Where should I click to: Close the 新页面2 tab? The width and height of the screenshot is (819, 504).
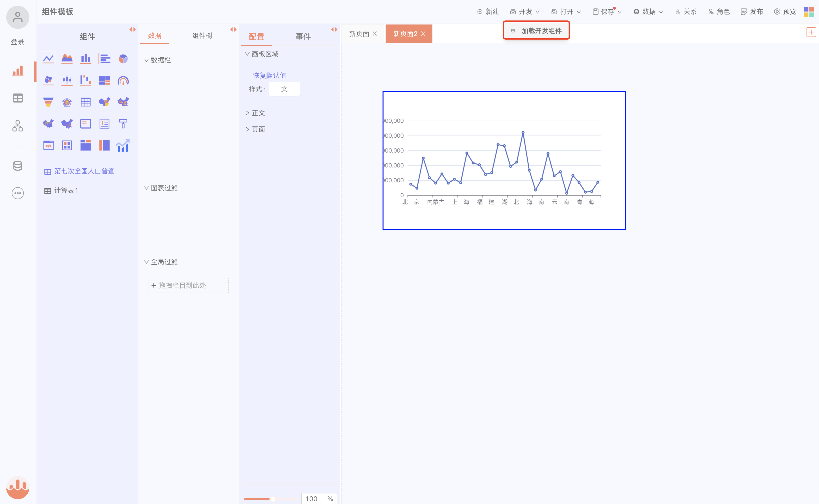(x=423, y=34)
